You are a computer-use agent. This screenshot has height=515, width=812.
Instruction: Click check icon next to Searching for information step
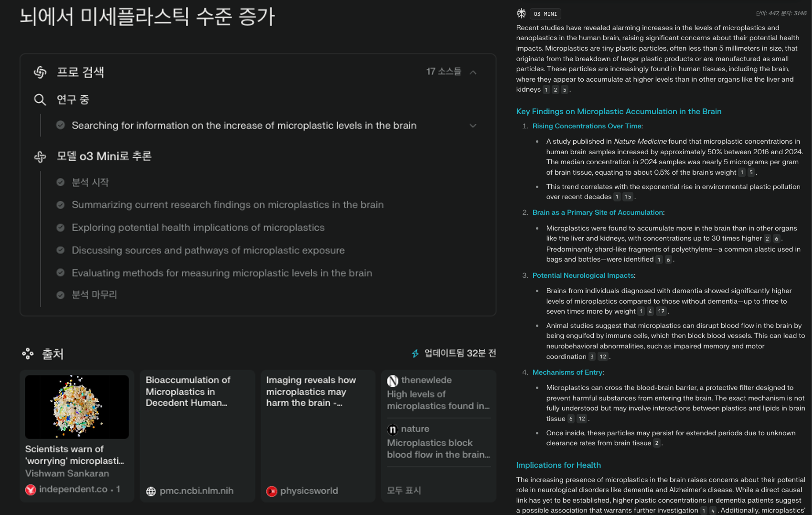tap(60, 125)
